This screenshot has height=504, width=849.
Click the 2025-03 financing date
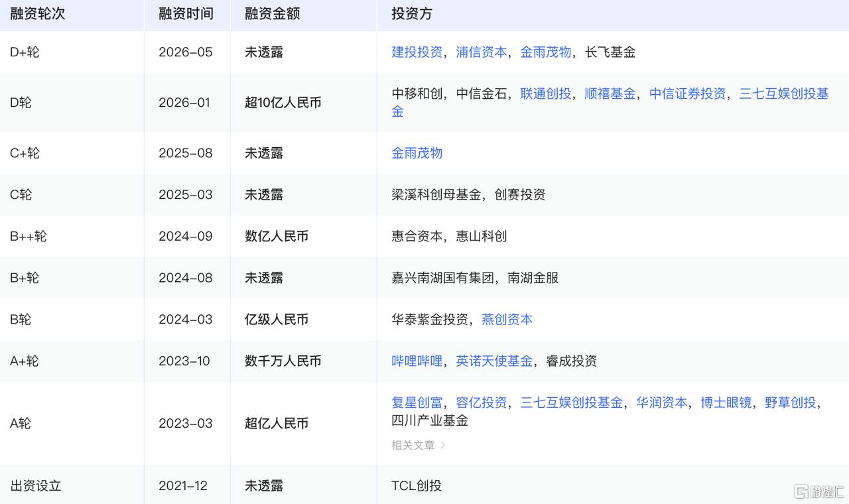pyautogui.click(x=186, y=194)
